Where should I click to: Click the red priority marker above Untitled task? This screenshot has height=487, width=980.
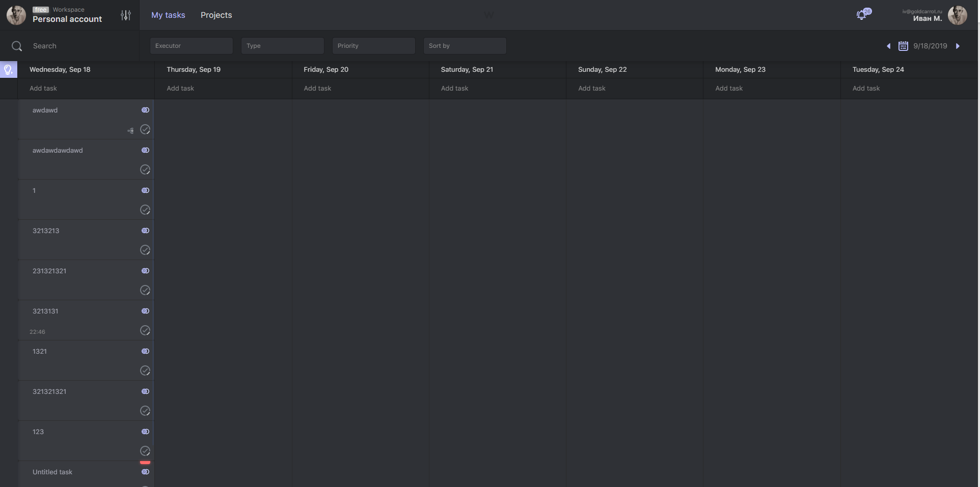click(145, 463)
